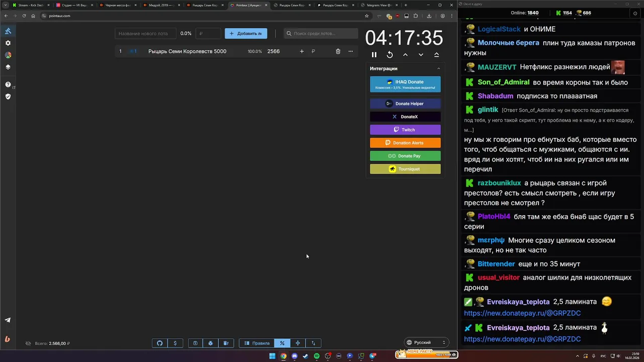The image size is (644, 362).
Task: Open Spotify from taskbar
Action: [316, 356]
